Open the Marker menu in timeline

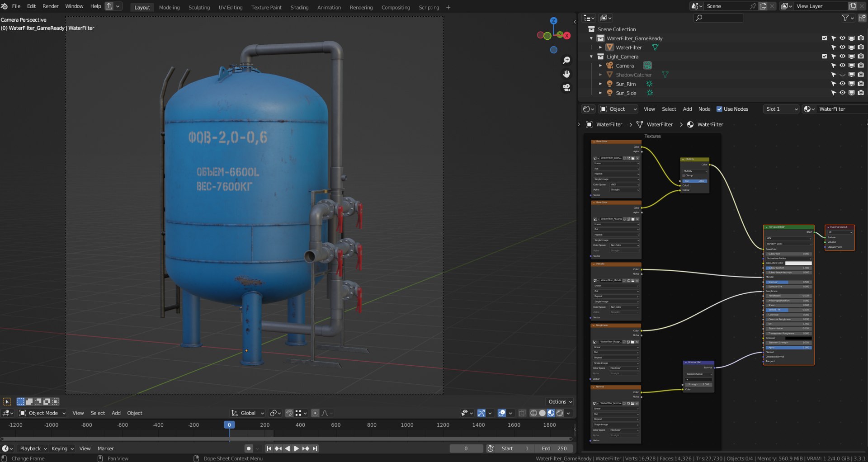[x=106, y=448]
